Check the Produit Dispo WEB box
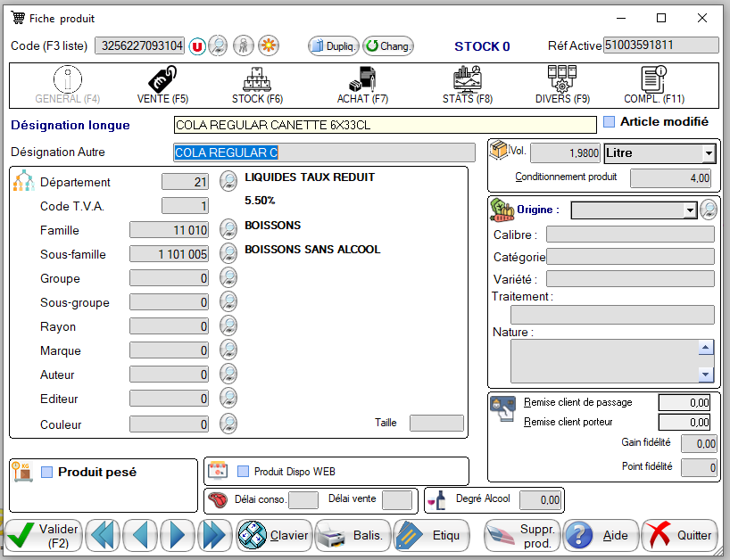730x560 pixels. [x=243, y=472]
